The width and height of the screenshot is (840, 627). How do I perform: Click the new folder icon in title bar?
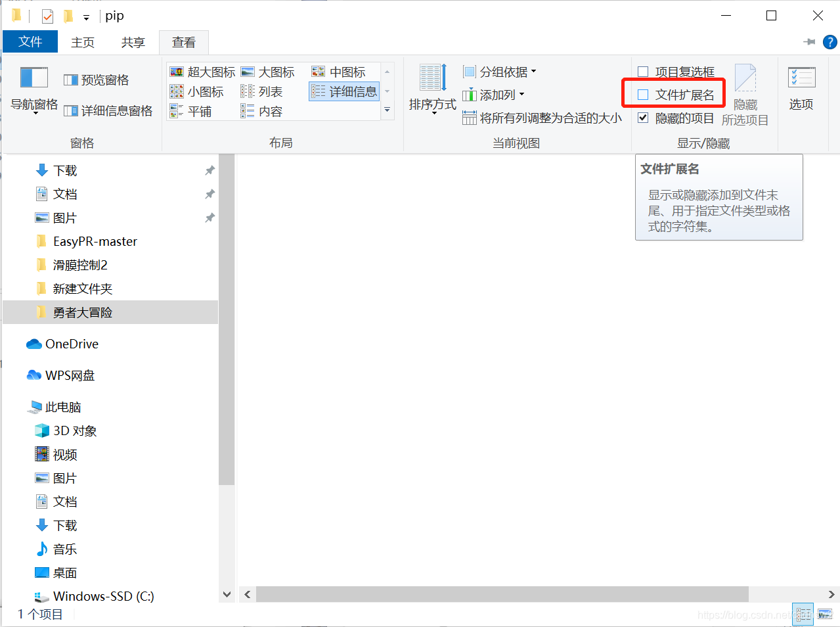point(68,16)
